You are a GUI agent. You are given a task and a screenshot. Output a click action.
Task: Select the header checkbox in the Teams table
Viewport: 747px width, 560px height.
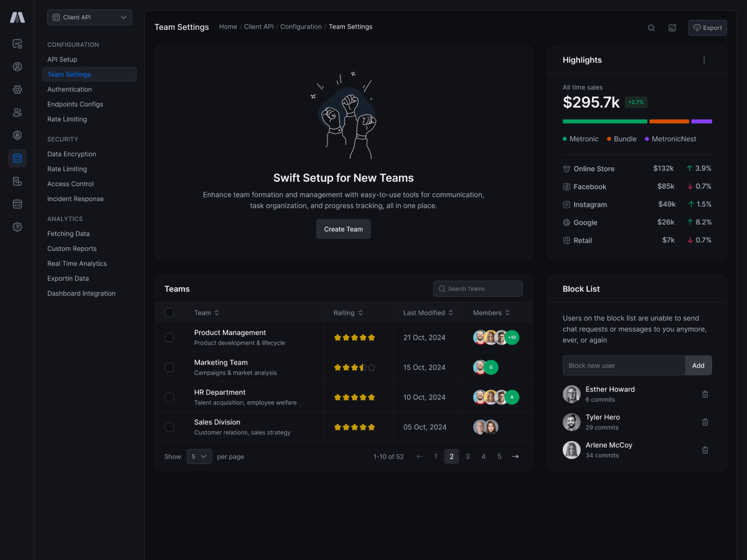pos(169,312)
